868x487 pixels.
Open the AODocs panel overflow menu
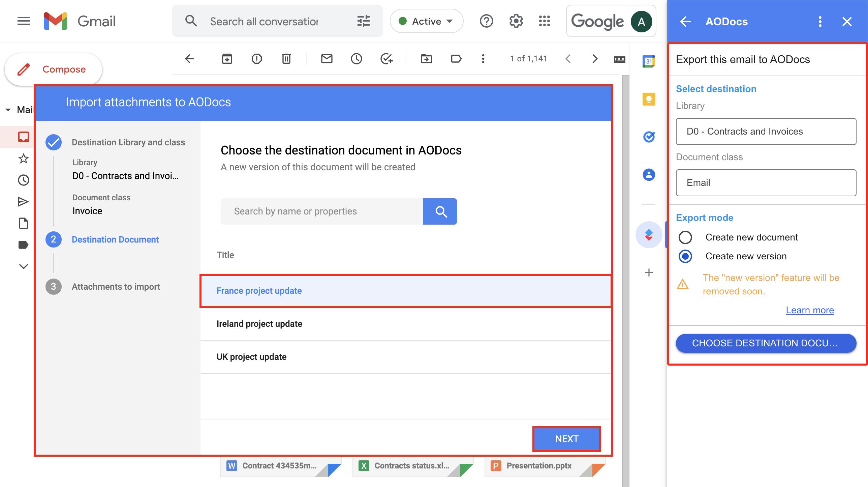coord(819,21)
